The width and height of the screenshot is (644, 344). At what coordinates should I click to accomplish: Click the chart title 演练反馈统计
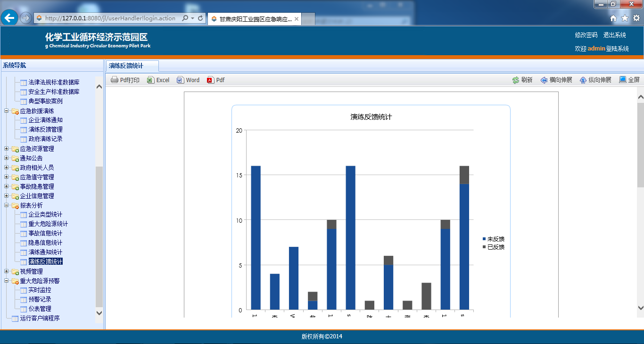click(371, 117)
